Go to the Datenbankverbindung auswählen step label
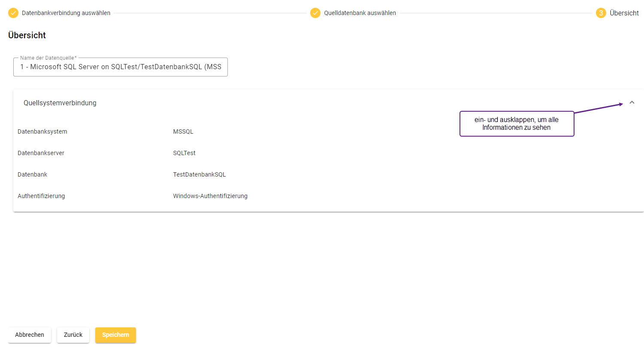The height and width of the screenshot is (348, 644). coord(66,13)
